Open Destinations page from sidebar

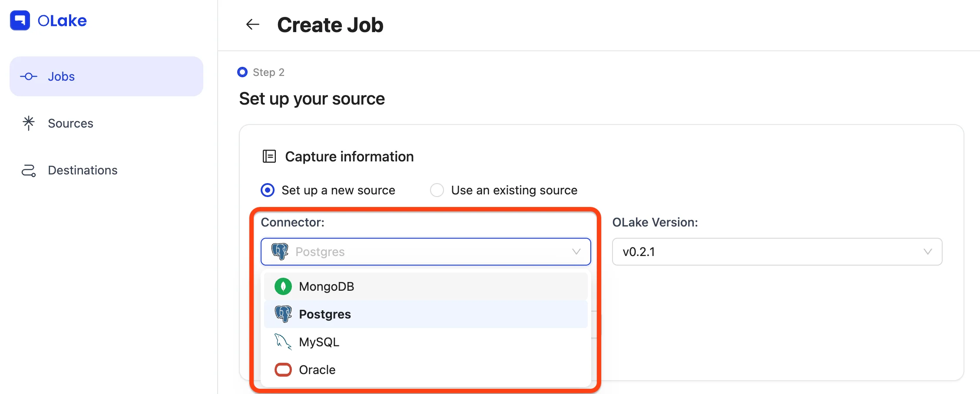83,171
